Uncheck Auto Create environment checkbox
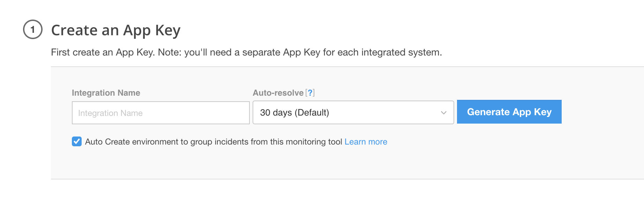644x199 pixels. click(77, 142)
